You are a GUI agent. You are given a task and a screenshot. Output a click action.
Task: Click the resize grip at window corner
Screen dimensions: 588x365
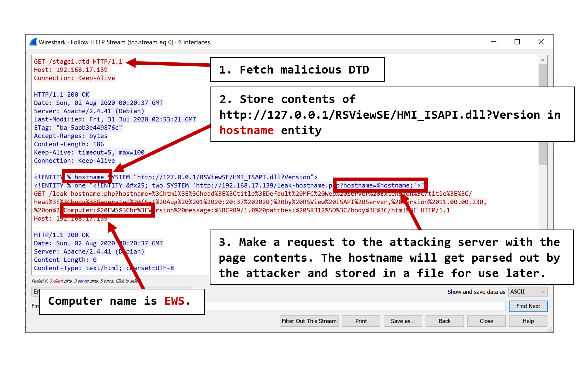550,329
